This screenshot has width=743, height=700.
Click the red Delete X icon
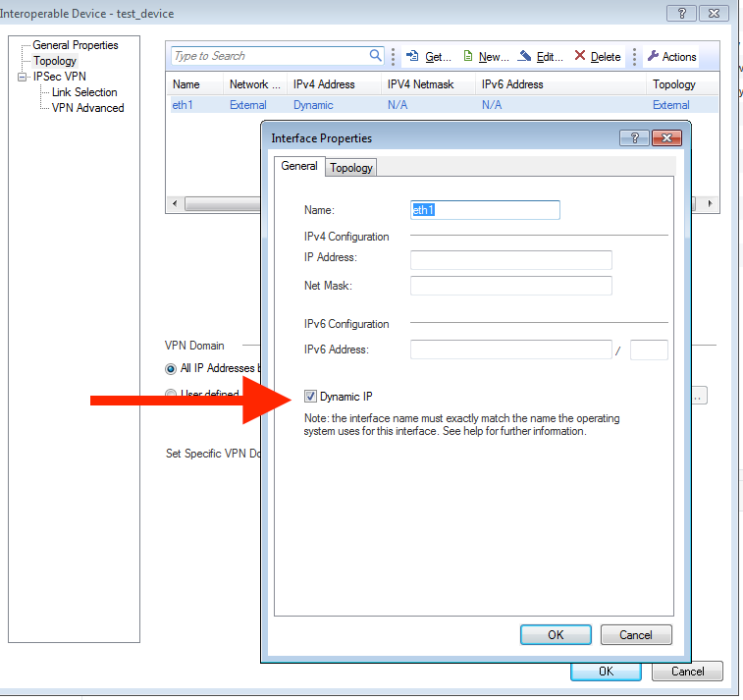click(580, 57)
